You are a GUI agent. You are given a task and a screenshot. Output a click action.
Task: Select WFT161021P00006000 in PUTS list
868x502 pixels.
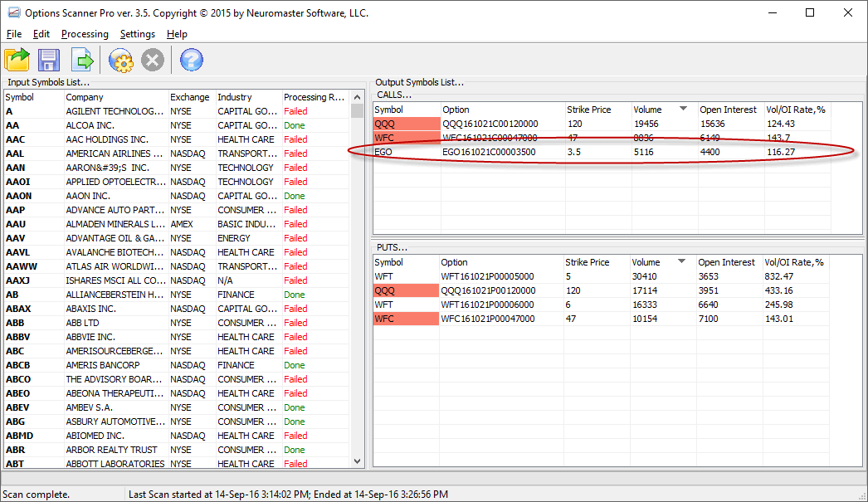tap(487, 305)
